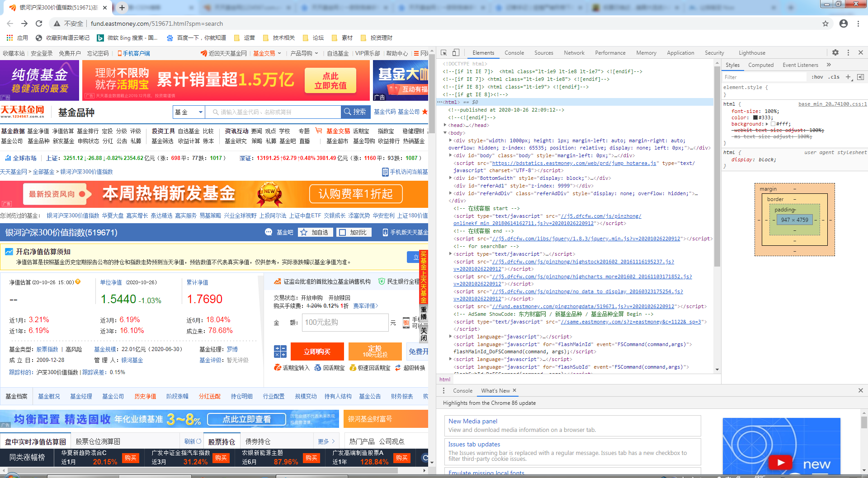Open the Chrome apps grid shortcut

click(x=9, y=37)
